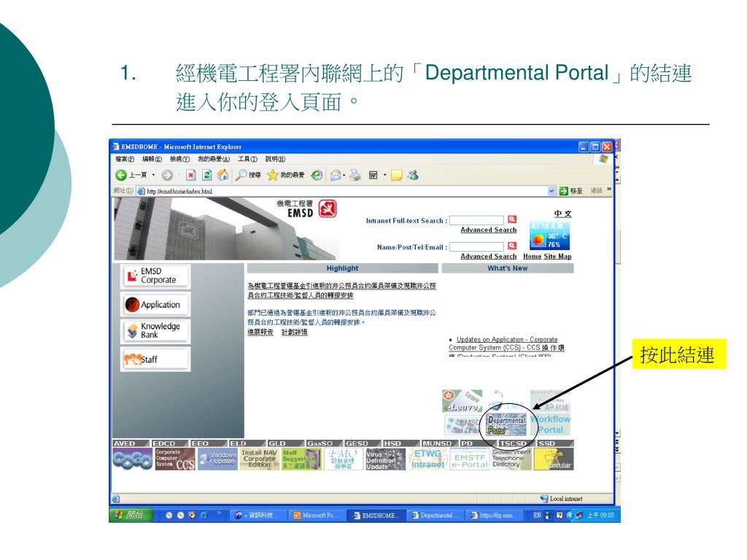Click the Home link near Site Map
Viewport: 747px width, 560px height.
point(532,256)
